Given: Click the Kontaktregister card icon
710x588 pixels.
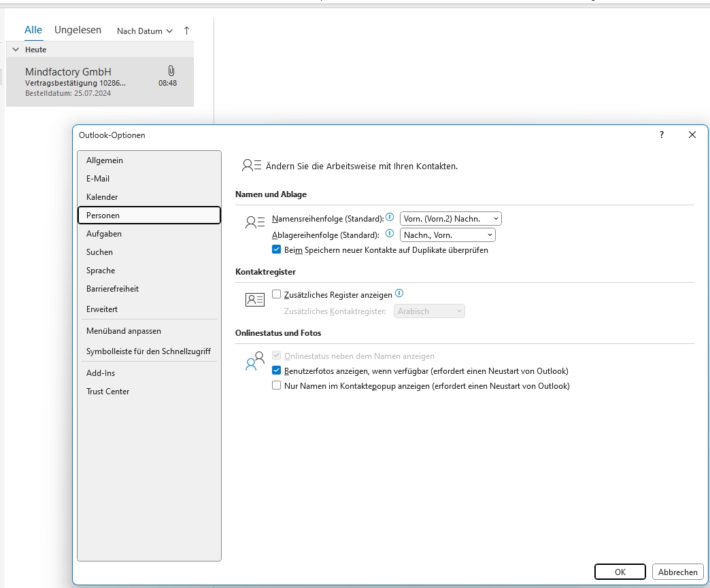Looking at the screenshot, I should point(255,300).
